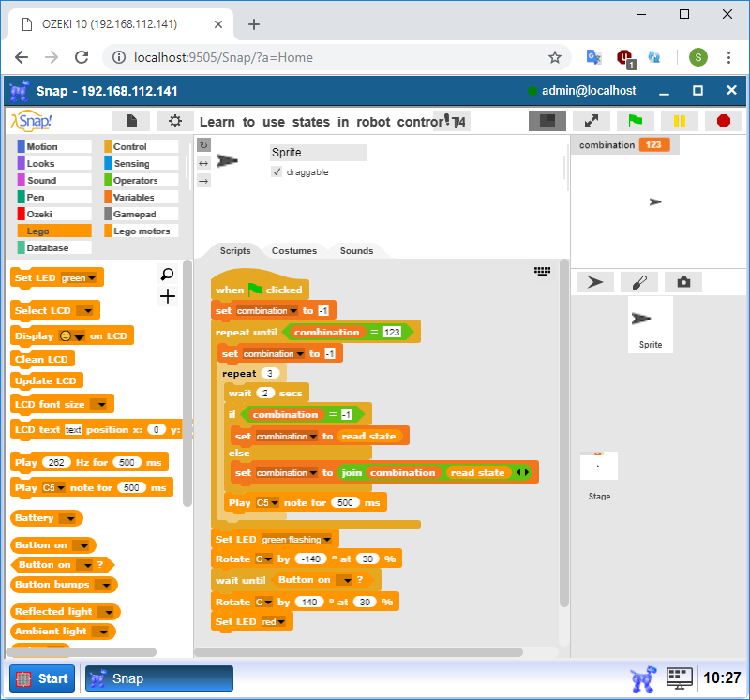Open the keyboard entry icon in scripts area
The height and width of the screenshot is (700, 750).
pos(542,272)
